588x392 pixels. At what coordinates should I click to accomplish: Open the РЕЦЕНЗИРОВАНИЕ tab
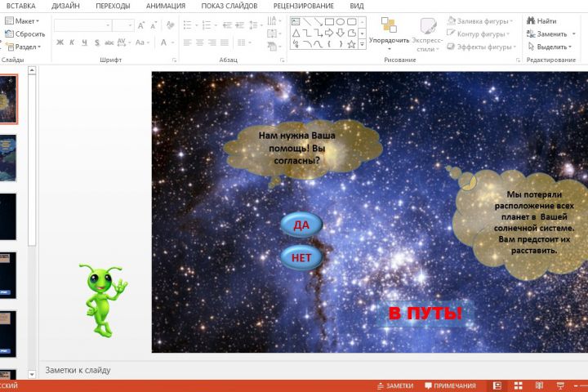[x=303, y=6]
